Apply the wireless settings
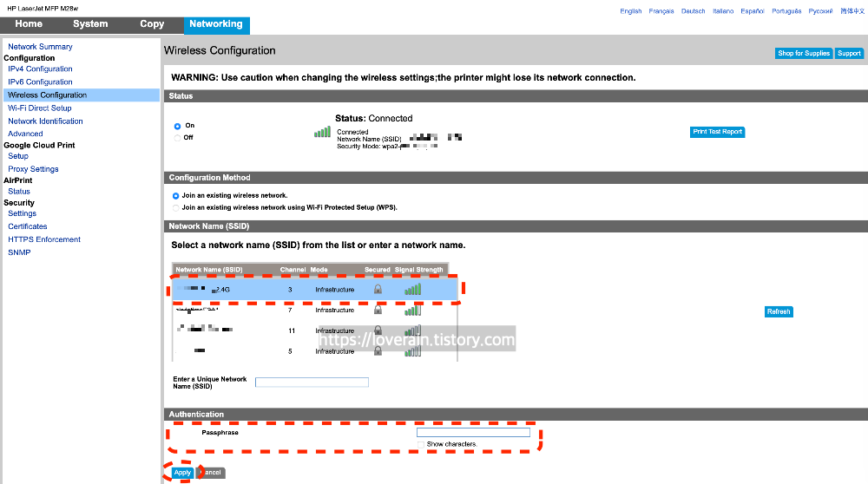 point(182,473)
